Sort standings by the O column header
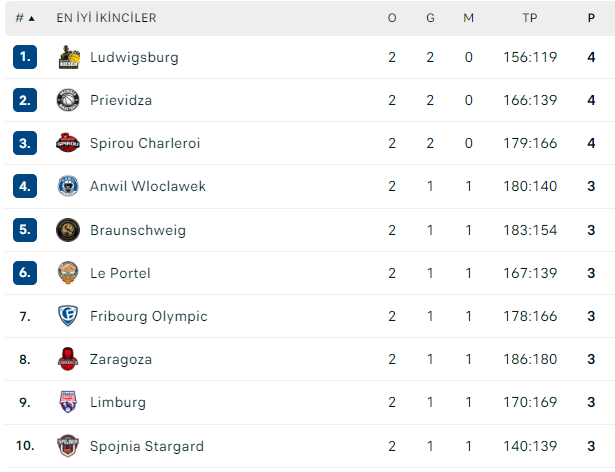This screenshot has width=615, height=472. [x=392, y=18]
